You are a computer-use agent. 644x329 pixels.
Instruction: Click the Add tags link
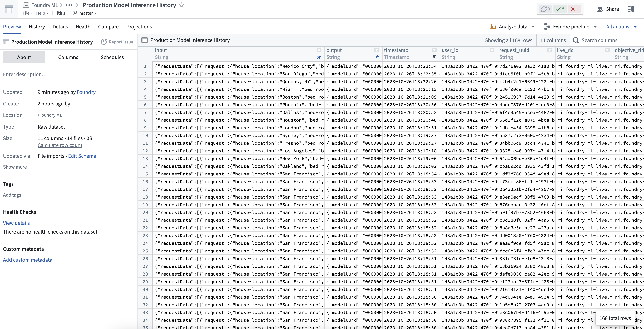pos(12,195)
